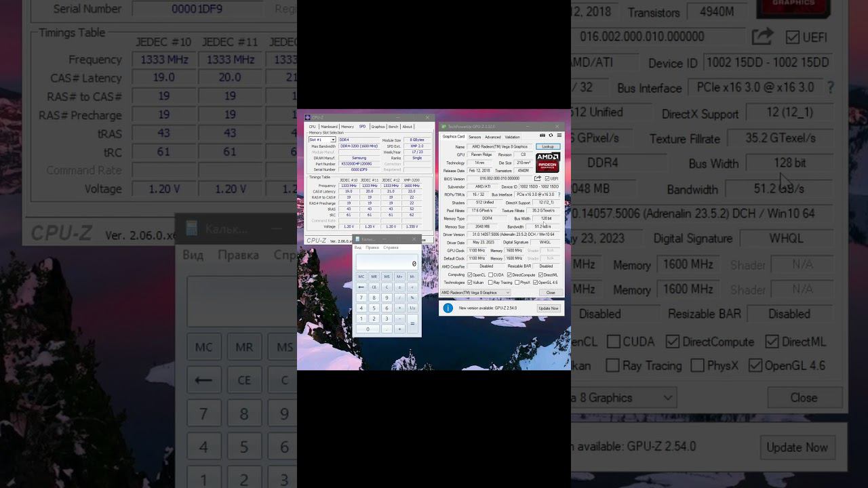This screenshot has height=488, width=868.
Task: Click the calculator multiply button
Action: tap(399, 308)
